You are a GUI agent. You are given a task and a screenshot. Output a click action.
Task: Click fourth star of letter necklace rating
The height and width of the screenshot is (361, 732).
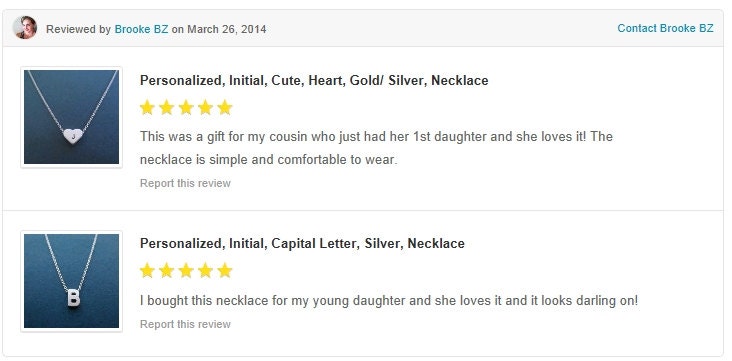point(205,270)
